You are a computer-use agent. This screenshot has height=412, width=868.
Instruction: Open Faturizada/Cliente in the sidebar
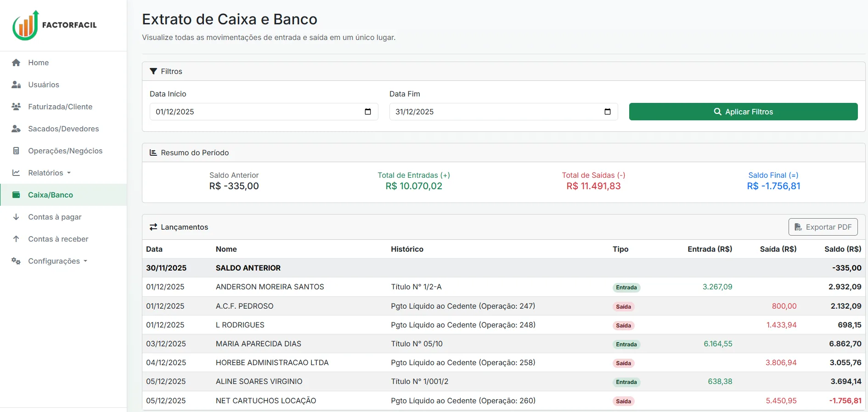pyautogui.click(x=63, y=107)
